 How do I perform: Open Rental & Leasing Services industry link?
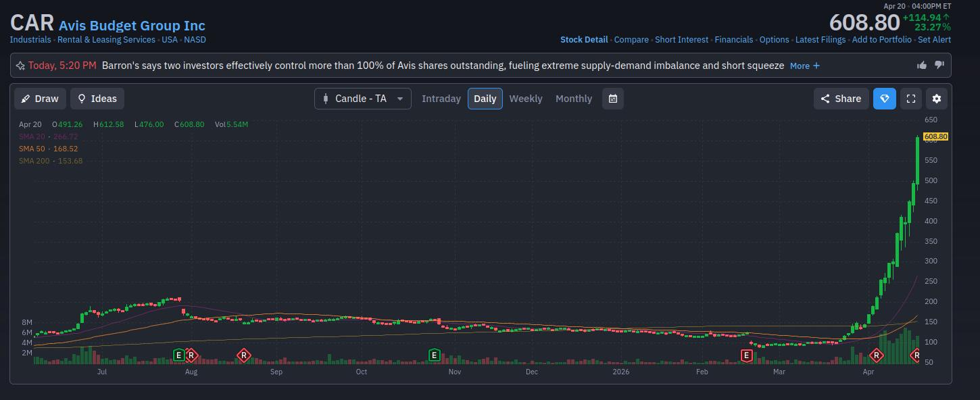pyautogui.click(x=106, y=40)
